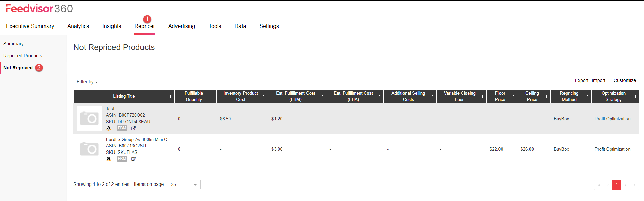Sort by Additional Selling Costs column
The width and height of the screenshot is (644, 201).
tap(432, 96)
